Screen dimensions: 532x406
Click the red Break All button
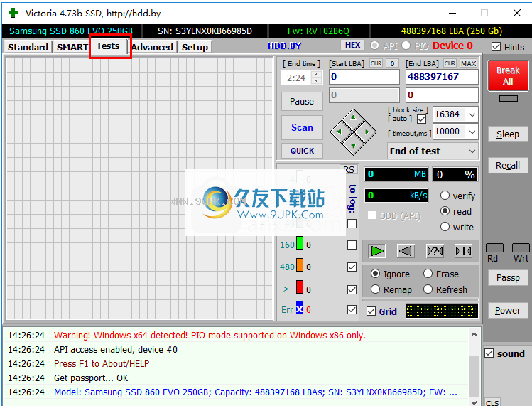pos(508,76)
